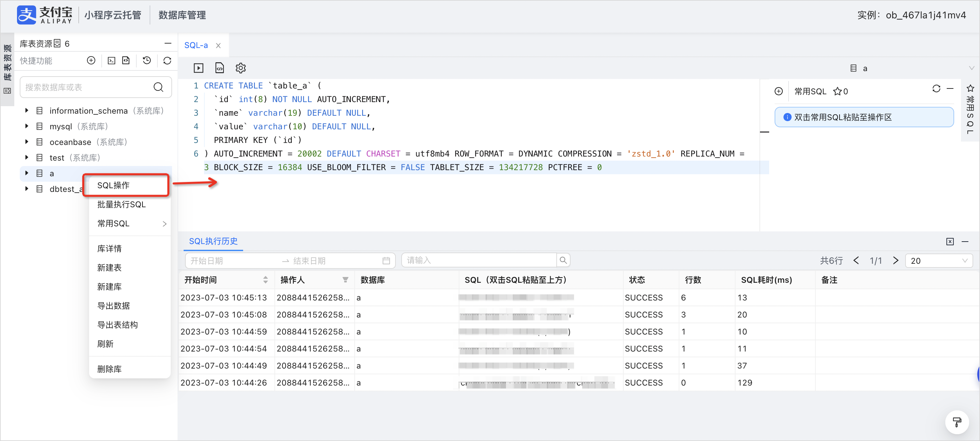The image size is (980, 441).
Task: Sort by 开始时间 column arrows
Action: click(265, 280)
